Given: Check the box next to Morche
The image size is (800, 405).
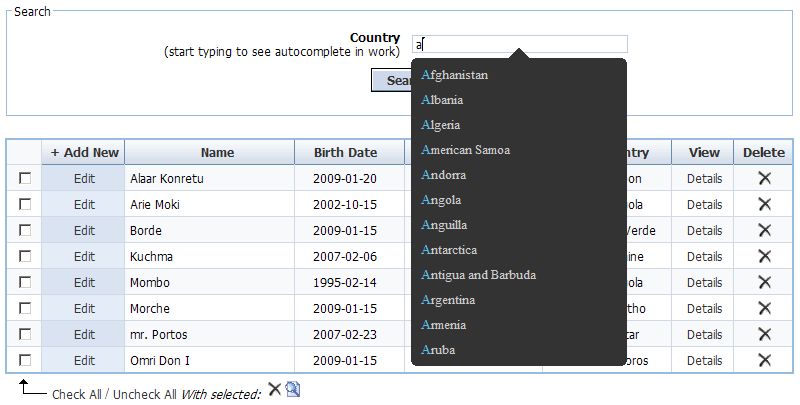Looking at the screenshot, I should [x=25, y=308].
